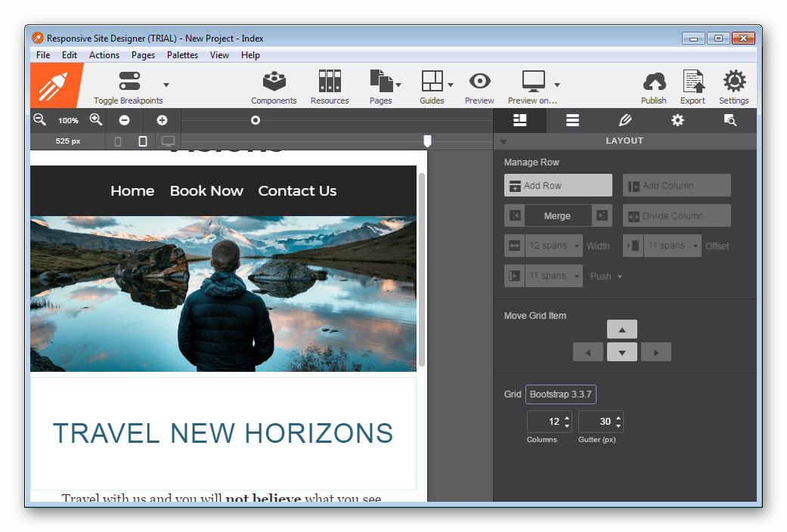
Task: Switch to desktop monitor view
Action: tap(168, 141)
